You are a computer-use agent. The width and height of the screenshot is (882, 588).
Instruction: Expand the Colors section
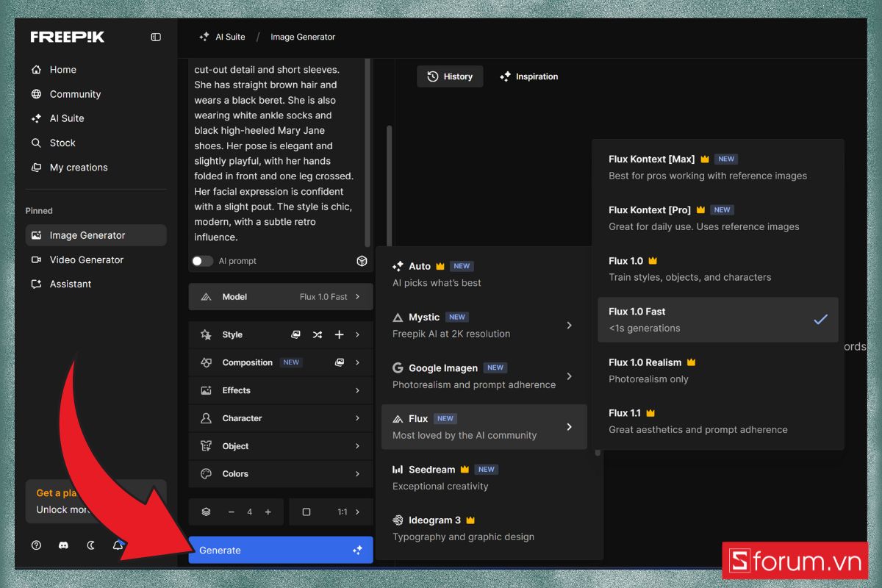point(281,474)
